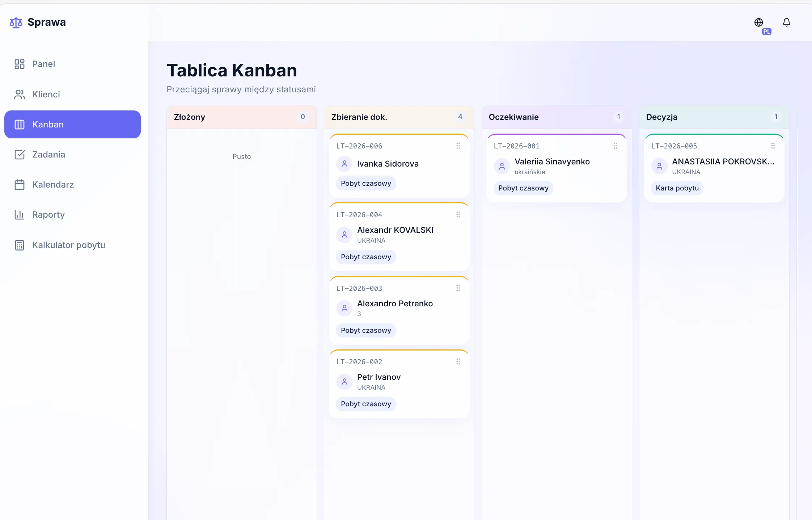Click drag handle on LT-2026-005 card

pos(773,146)
